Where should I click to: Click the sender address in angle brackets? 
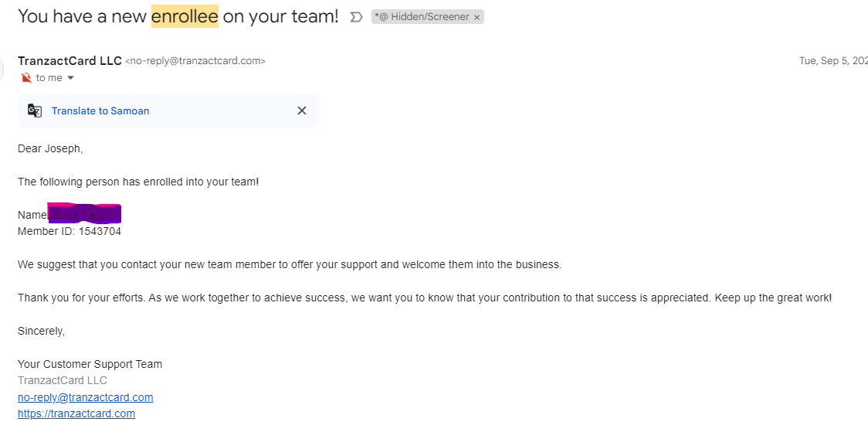click(195, 62)
